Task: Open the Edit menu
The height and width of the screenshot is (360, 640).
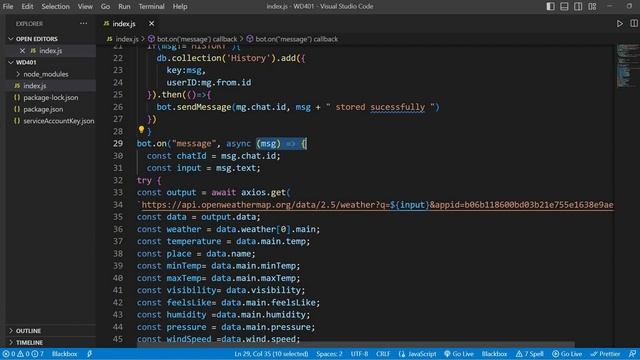Action: click(27, 7)
